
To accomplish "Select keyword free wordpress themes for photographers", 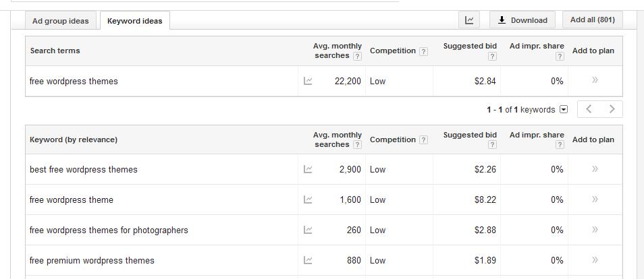I will click(x=109, y=230).
